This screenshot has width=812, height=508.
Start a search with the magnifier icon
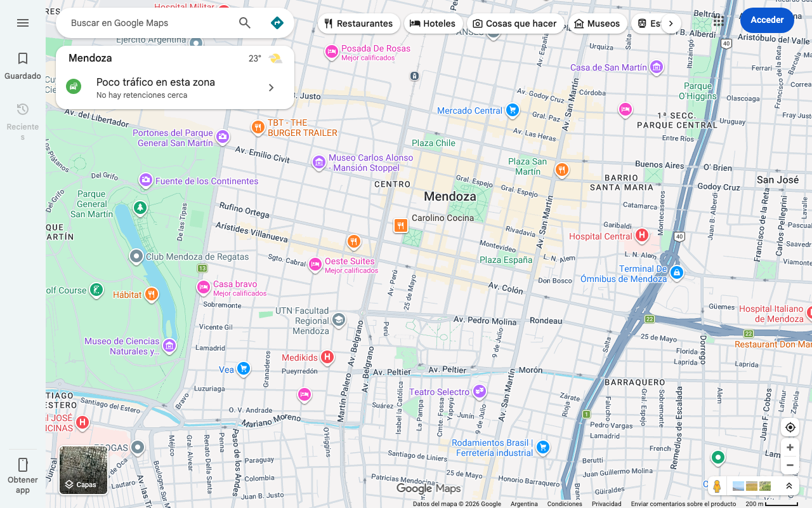pyautogui.click(x=244, y=22)
